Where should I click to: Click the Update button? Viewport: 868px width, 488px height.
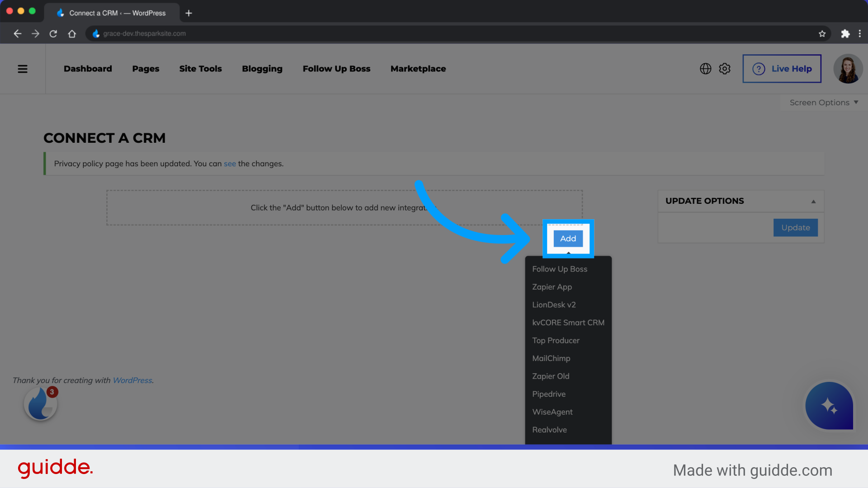795,228
